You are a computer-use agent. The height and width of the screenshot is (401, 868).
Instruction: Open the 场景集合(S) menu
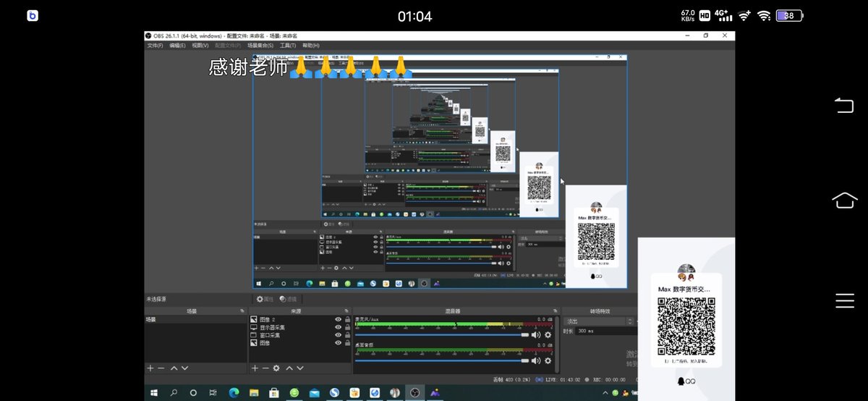pos(260,46)
